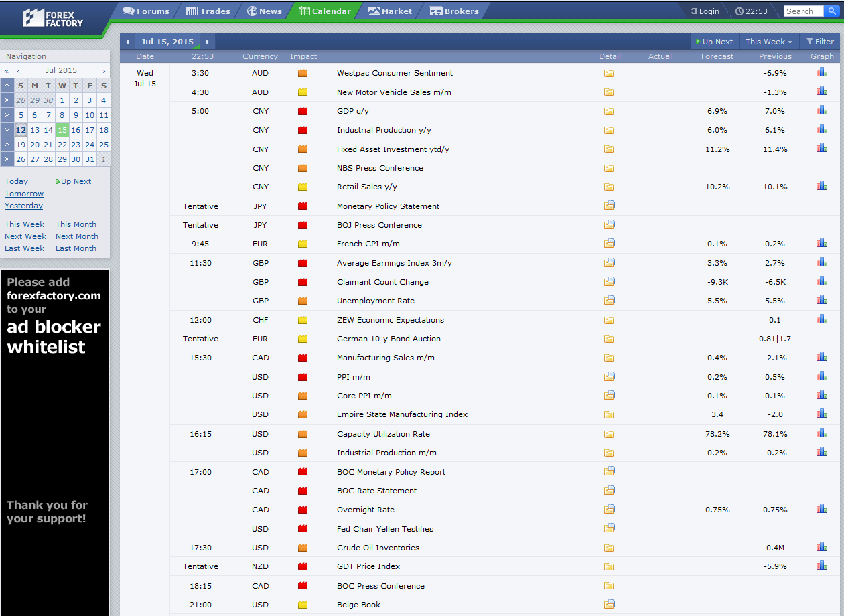Open the Forums tab
The height and width of the screenshot is (616, 844).
[x=146, y=11]
